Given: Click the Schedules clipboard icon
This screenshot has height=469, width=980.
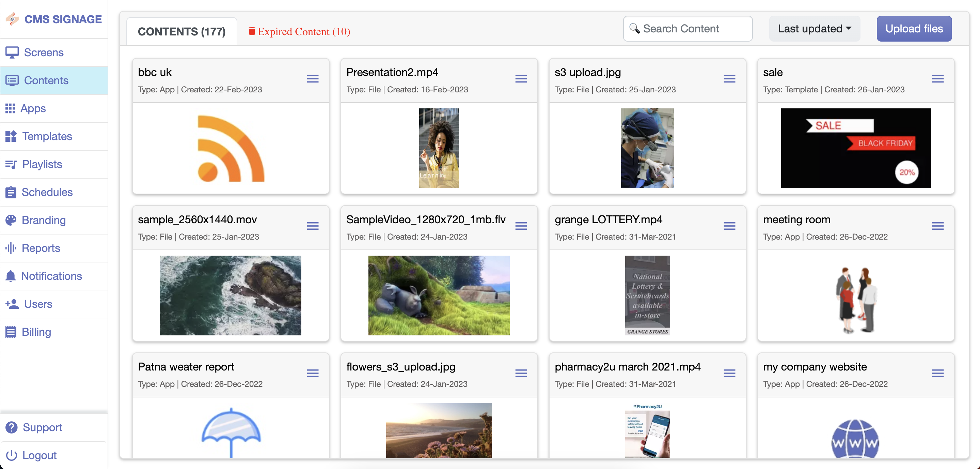Looking at the screenshot, I should pos(11,192).
